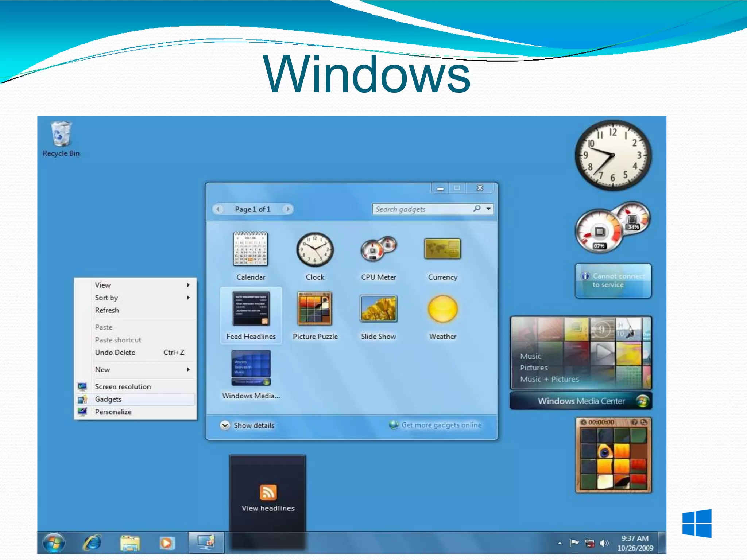Click the volume speaker tray icon
Image resolution: width=747 pixels, height=560 pixels.
click(x=604, y=543)
